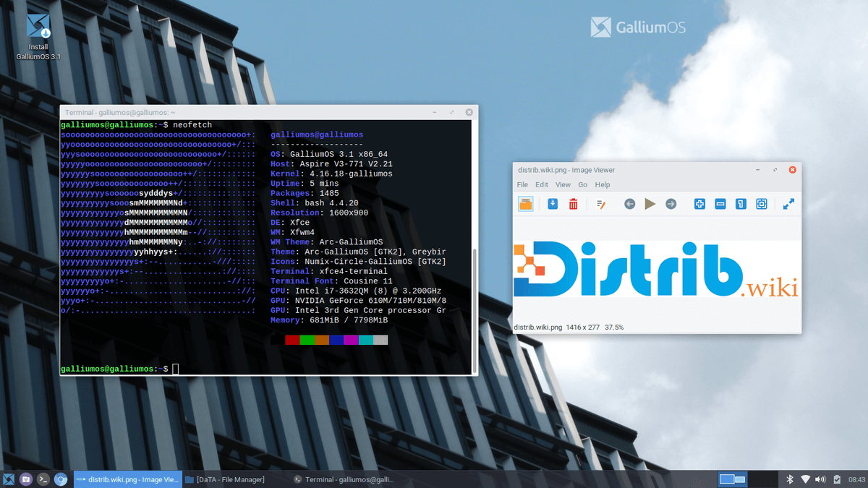Screen dimensions: 868x488
Task: Click the 'DE: Xfce' line in terminal
Action: (290, 223)
